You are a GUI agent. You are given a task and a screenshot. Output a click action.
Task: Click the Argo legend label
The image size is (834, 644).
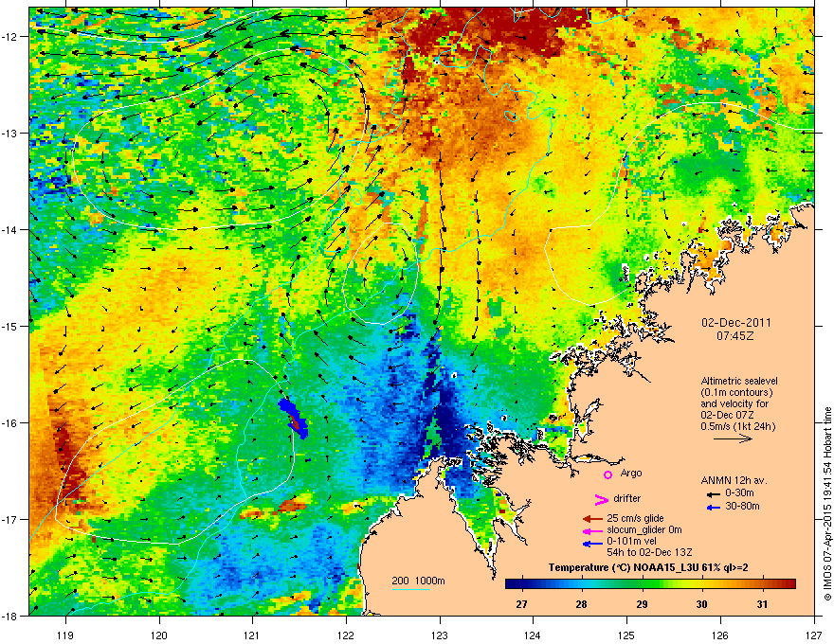(x=631, y=473)
